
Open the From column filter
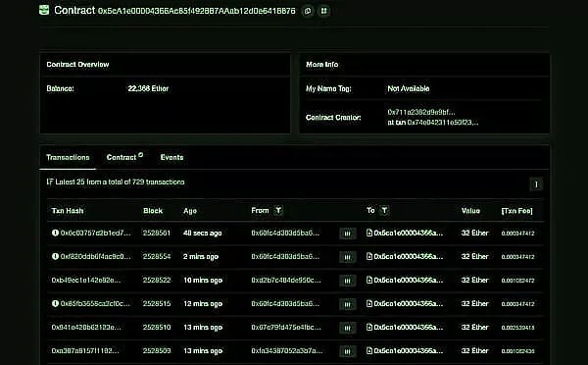(278, 211)
